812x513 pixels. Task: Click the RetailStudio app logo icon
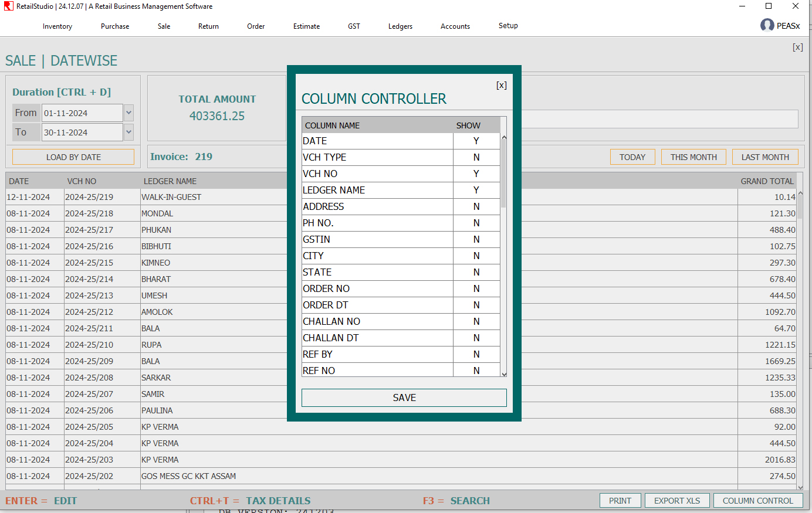click(x=8, y=6)
